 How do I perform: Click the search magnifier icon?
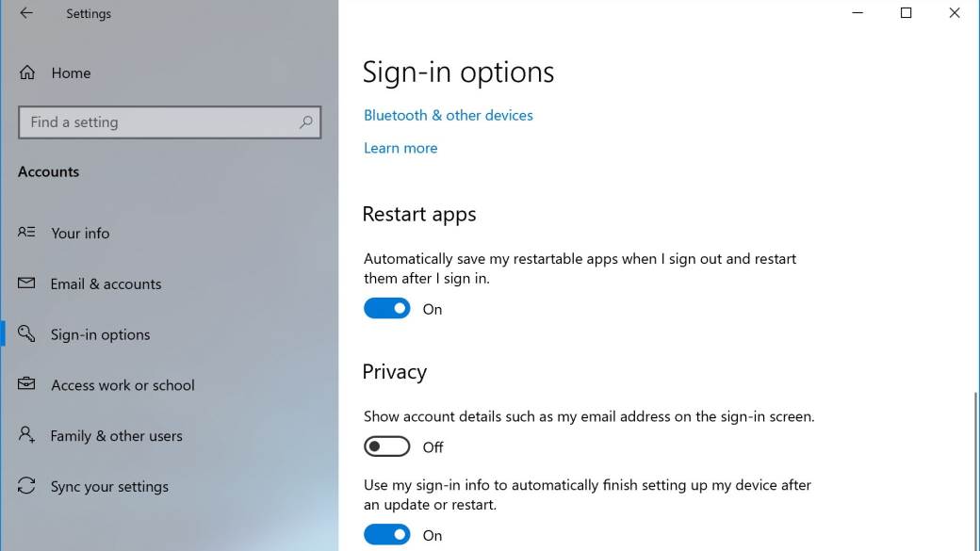(x=305, y=122)
